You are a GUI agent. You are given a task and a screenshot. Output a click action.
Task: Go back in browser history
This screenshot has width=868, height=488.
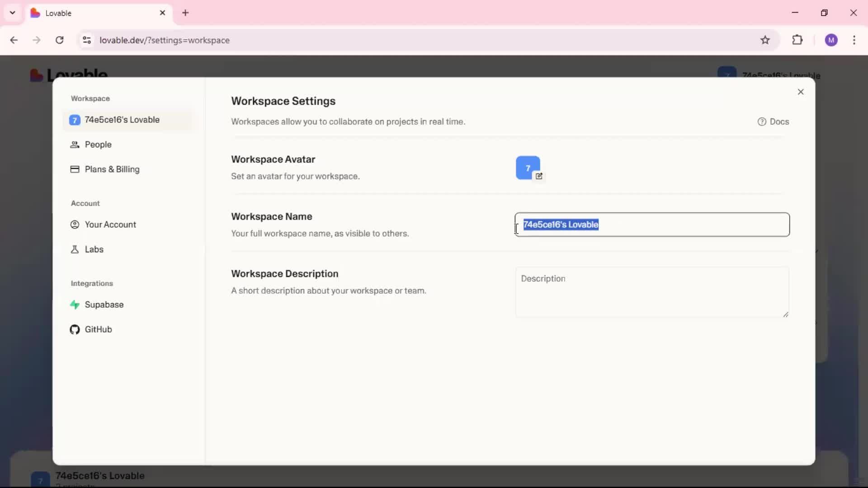[14, 40]
